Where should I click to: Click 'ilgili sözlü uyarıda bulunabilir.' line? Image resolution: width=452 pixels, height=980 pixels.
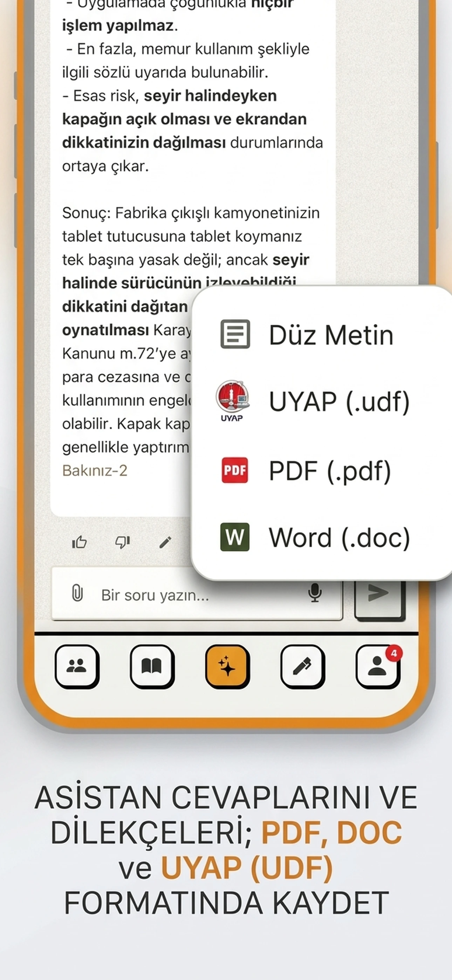(x=165, y=72)
